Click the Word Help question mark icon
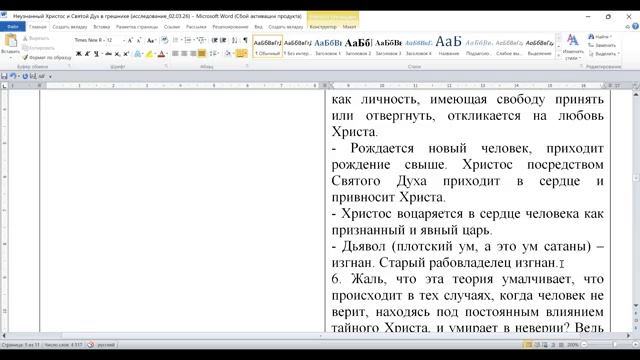 click(635, 27)
